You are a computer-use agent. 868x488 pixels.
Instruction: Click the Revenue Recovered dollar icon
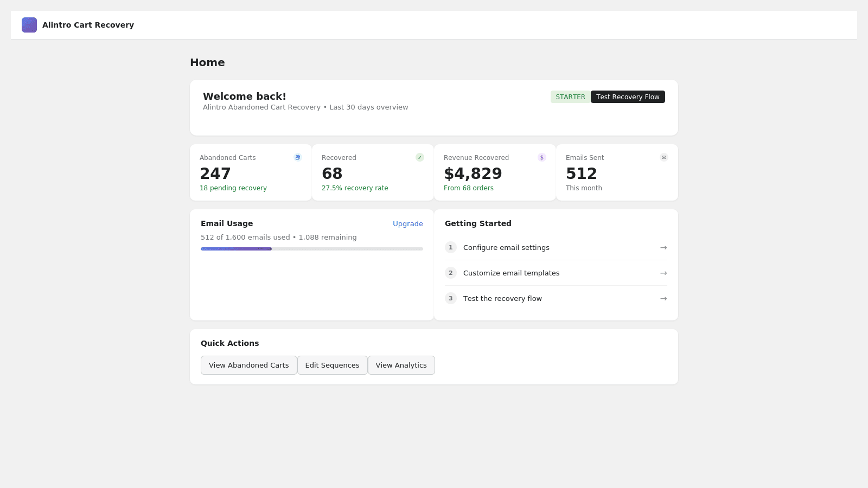pyautogui.click(x=541, y=157)
